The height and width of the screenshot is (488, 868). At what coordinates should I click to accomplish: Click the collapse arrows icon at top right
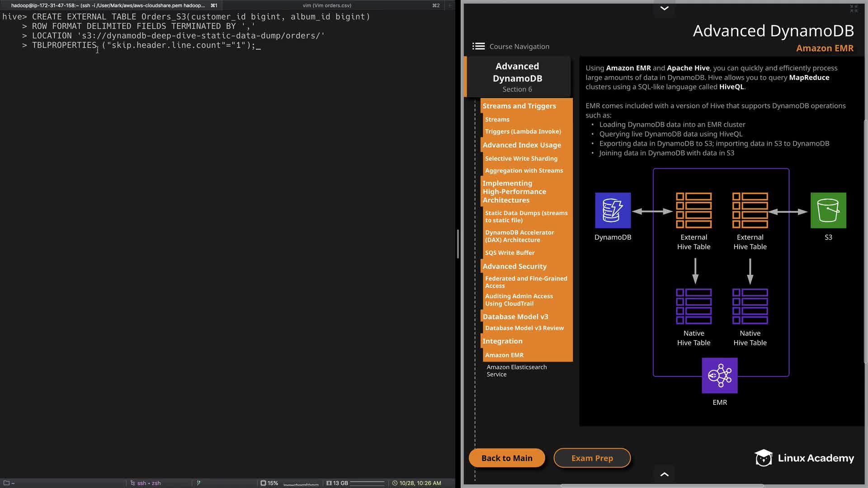(x=854, y=9)
